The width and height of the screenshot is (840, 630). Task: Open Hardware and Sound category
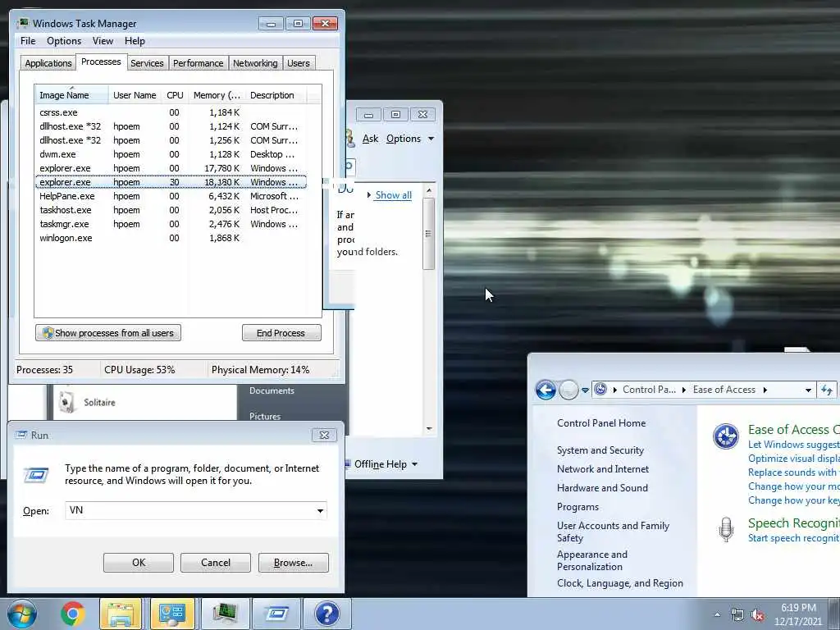point(602,488)
